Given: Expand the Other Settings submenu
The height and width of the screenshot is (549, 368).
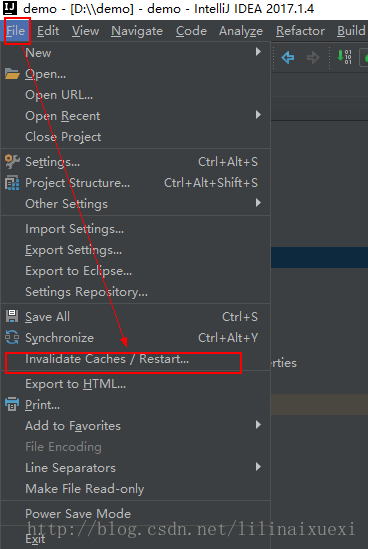Looking at the screenshot, I should tap(136, 203).
